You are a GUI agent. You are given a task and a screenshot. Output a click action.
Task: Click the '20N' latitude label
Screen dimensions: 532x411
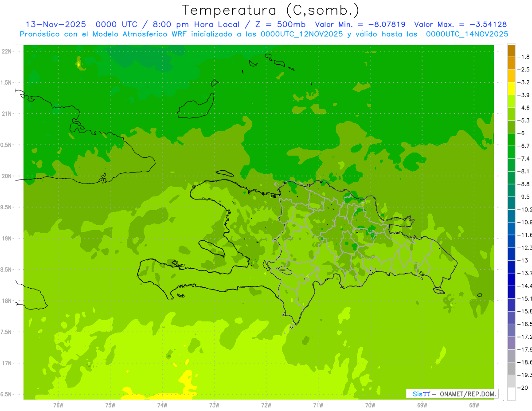(7, 176)
